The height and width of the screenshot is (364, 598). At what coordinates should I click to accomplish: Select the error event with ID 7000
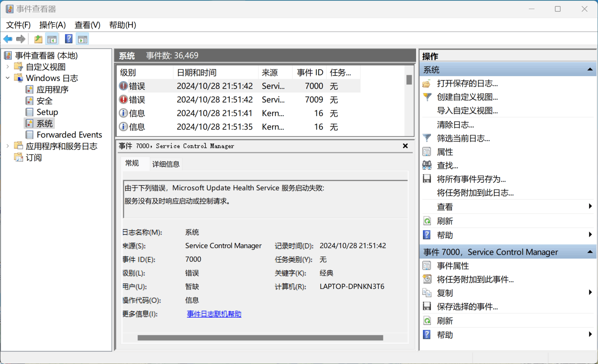tap(239, 86)
